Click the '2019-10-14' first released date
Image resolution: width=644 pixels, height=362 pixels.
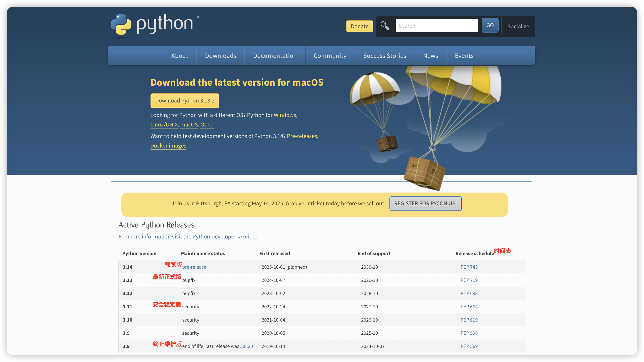point(273,346)
